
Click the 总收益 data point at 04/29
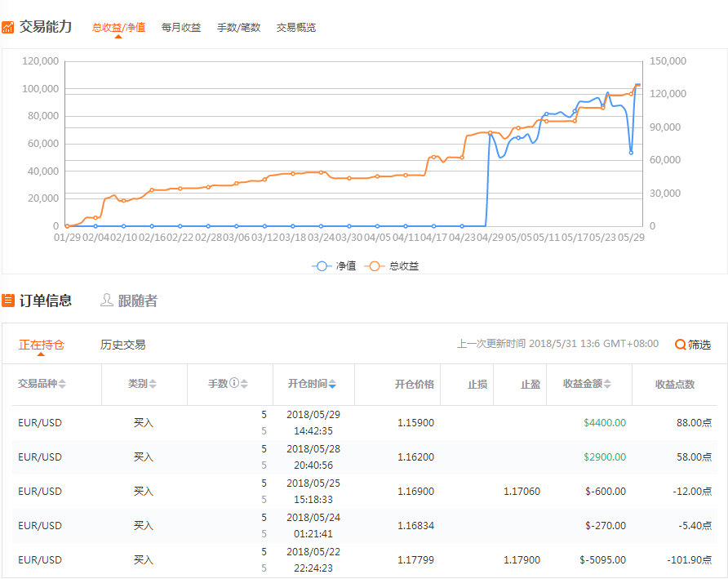point(491,133)
